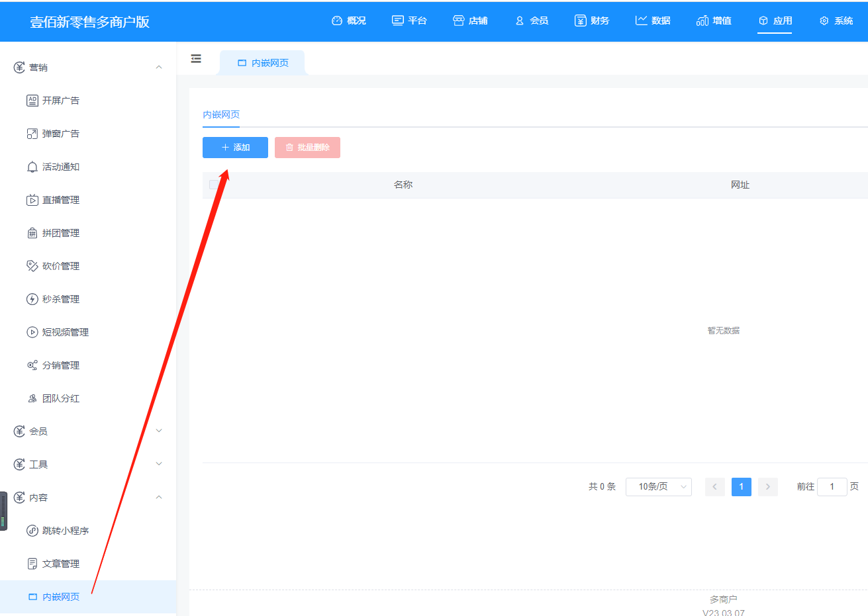The height and width of the screenshot is (616, 868).
Task: Click the 平台 monitor icon in the top bar
Action: pos(397,21)
